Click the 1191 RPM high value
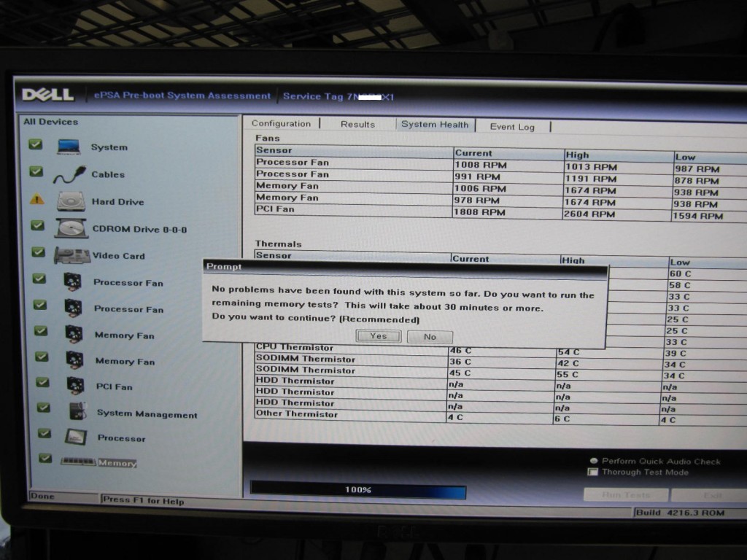The height and width of the screenshot is (560, 747). click(591, 179)
